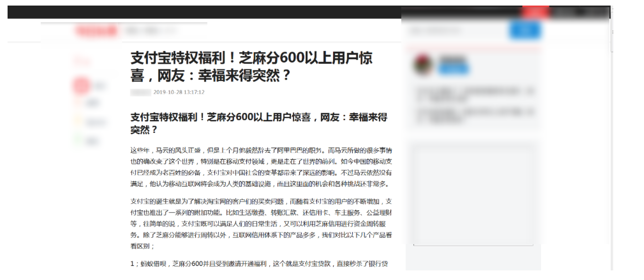Open the author's round avatar in sidebar
644x280 pixels.
(424, 65)
